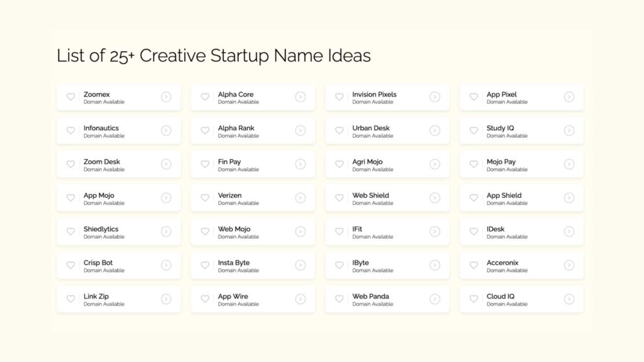Click Domain Available under App Mojo

click(104, 203)
